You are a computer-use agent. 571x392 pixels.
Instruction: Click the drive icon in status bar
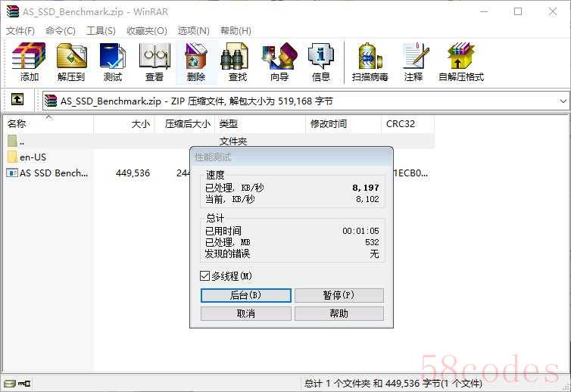(10, 383)
